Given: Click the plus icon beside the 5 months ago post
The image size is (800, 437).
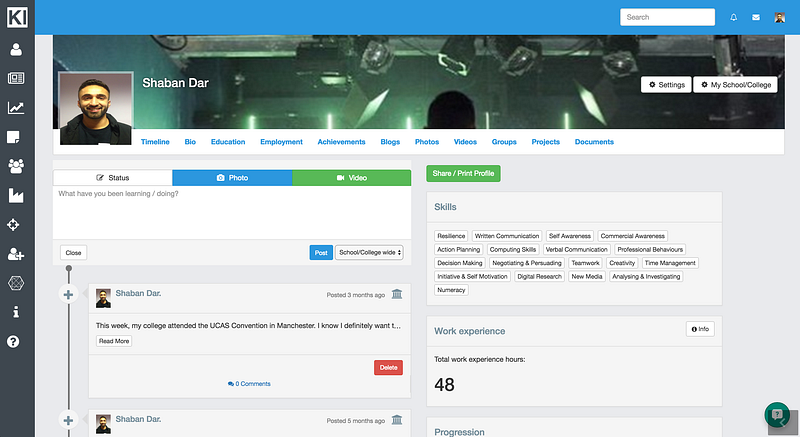Looking at the screenshot, I should 68,420.
